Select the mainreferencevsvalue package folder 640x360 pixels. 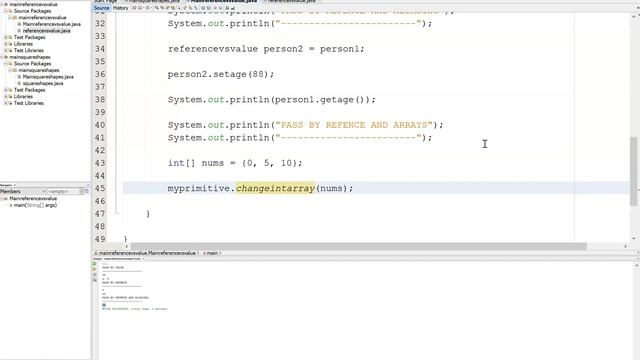coord(42,18)
